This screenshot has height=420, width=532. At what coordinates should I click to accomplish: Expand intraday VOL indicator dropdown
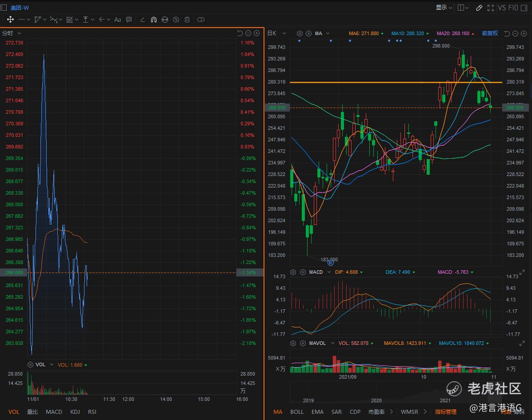(52, 364)
